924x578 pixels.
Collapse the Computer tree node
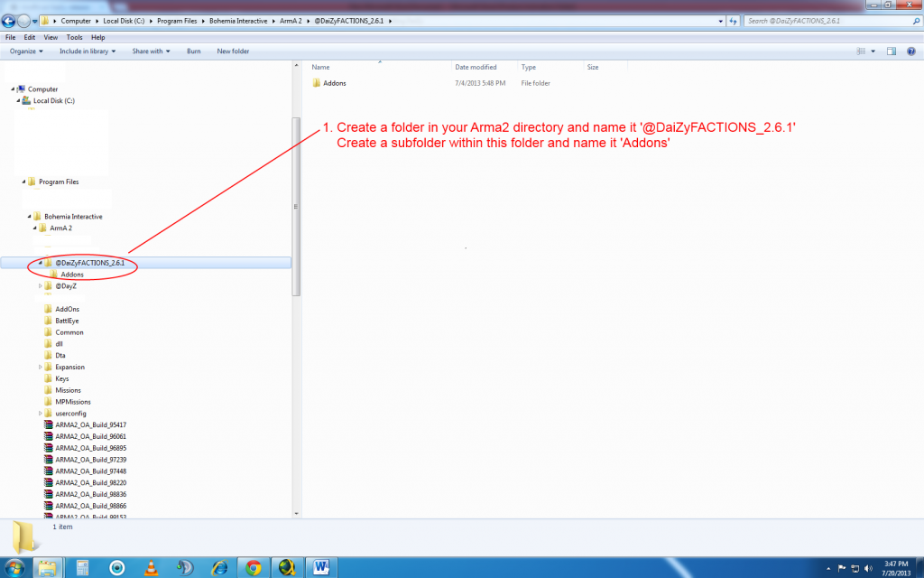tap(13, 89)
